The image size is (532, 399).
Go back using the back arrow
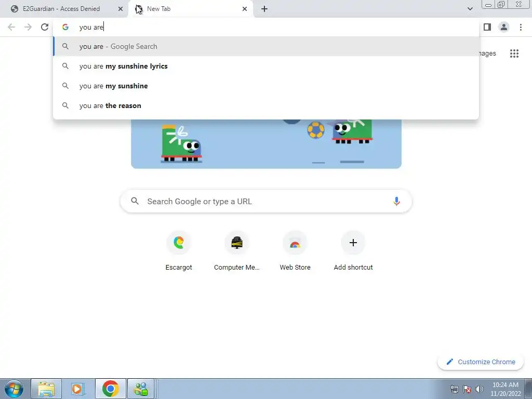[11, 27]
